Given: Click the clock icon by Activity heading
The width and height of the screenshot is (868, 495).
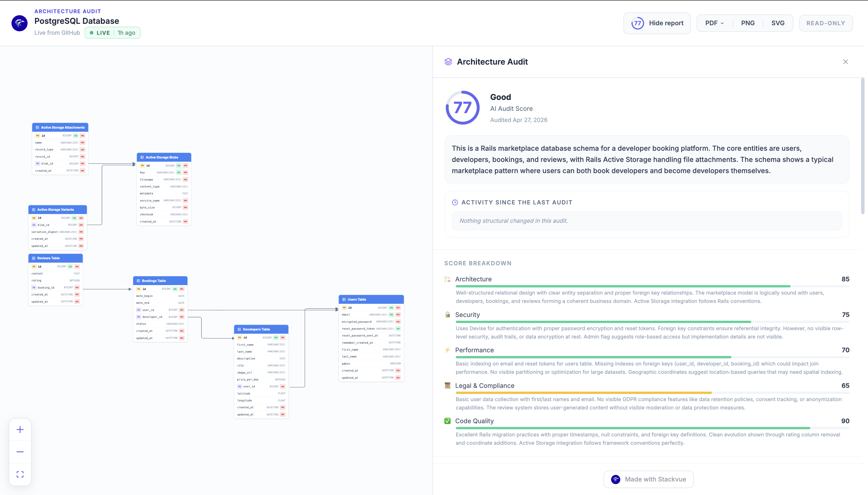Looking at the screenshot, I should pos(455,202).
